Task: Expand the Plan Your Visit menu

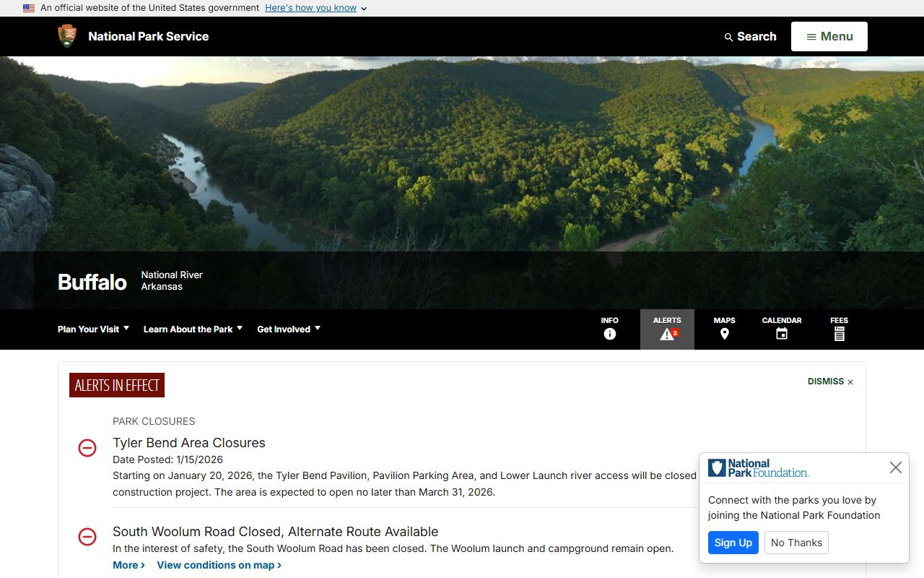Action: point(94,329)
